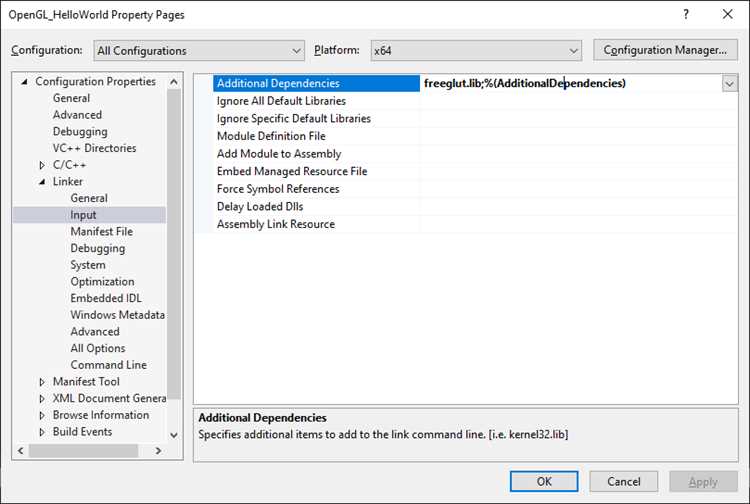Close the Property Pages dialog
750x504 pixels.
click(728, 14)
